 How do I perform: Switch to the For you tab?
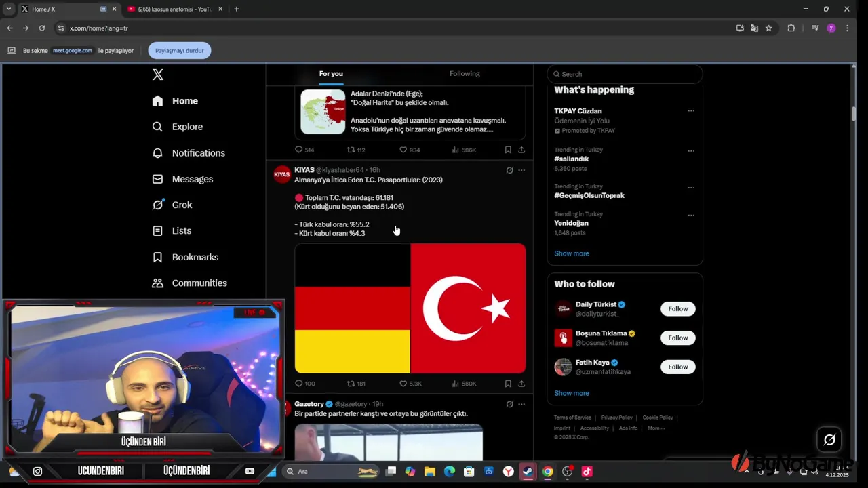coord(331,74)
